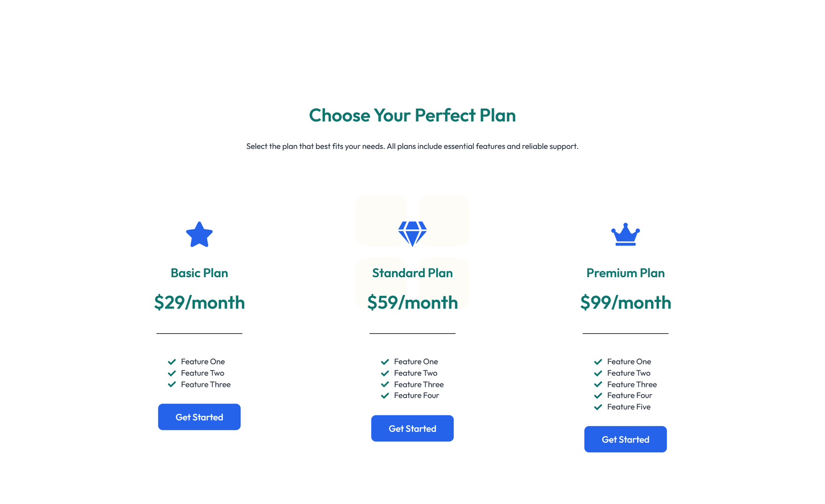Select the checkmark beside Feature One in Basic Plan
This screenshot has height=504, width=825.
[x=172, y=361]
